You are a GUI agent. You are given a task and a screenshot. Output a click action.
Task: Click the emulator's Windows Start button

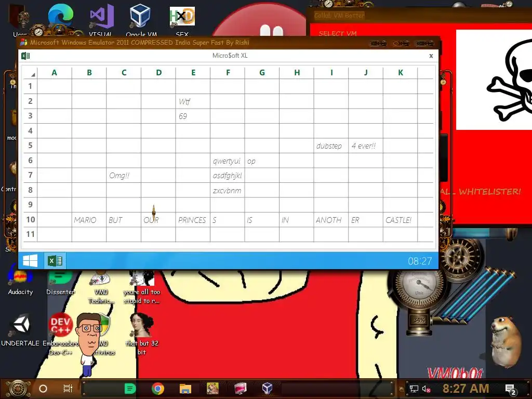pos(30,261)
